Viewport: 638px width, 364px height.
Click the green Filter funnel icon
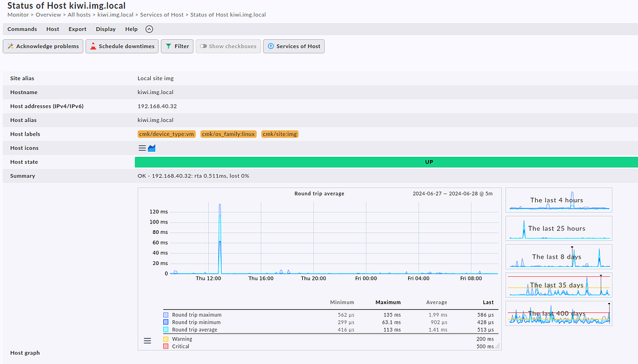168,46
